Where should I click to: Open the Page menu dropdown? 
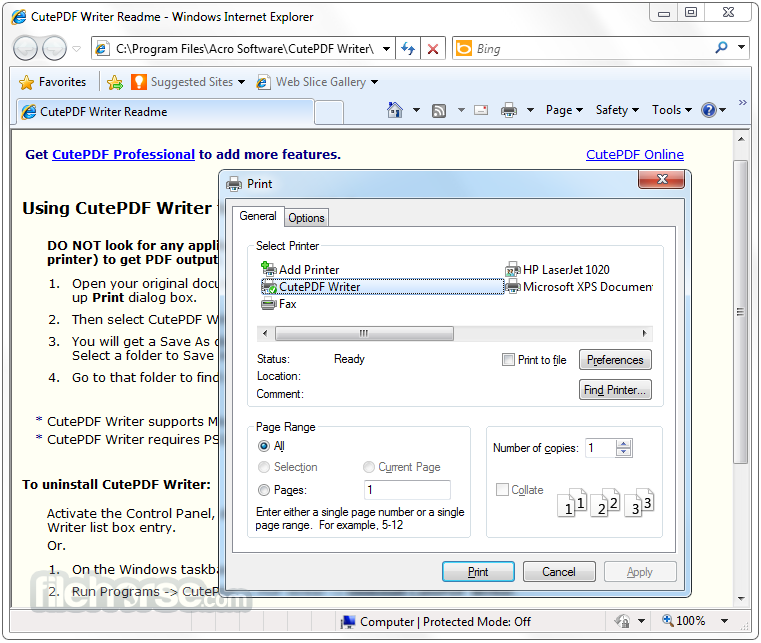564,110
